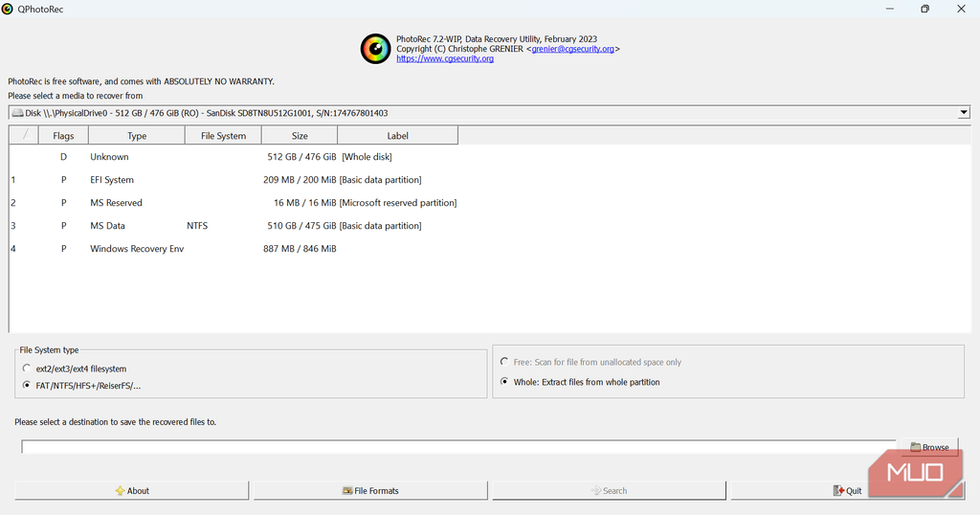Browse for a destination folder
This screenshot has height=515, width=980.
click(x=930, y=446)
